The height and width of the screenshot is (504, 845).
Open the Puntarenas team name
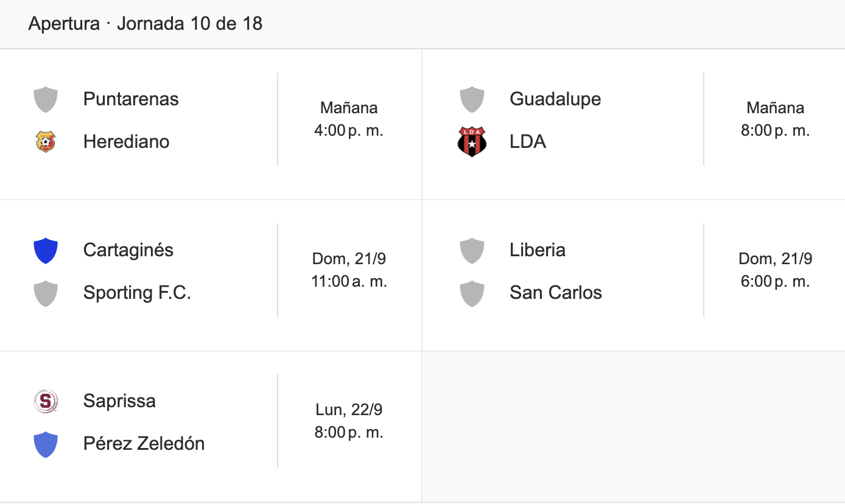(x=131, y=99)
